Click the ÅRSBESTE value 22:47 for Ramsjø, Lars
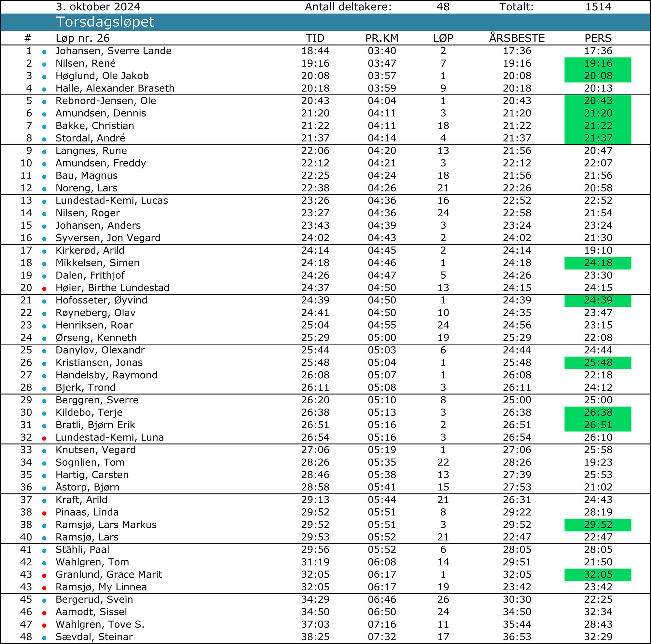 click(x=517, y=537)
